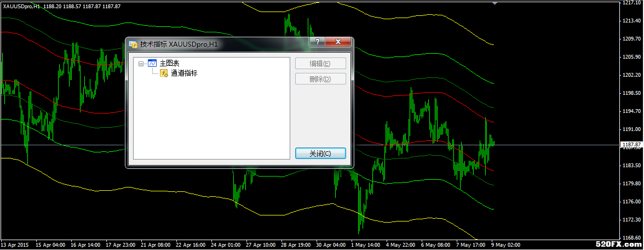Click the 技术指标 XAUUSDpro,H1 dialog title
Image resolution: width=644 pixels, height=250 pixels.
tap(179, 44)
